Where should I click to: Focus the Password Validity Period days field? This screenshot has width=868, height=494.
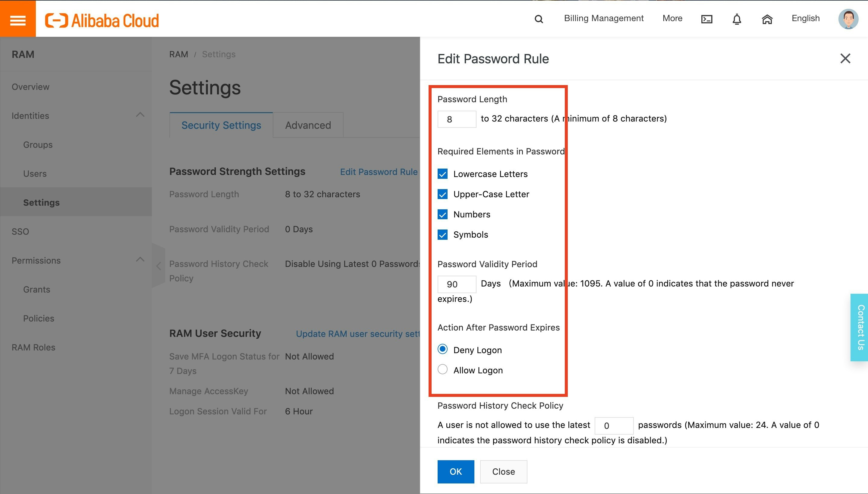coord(457,284)
